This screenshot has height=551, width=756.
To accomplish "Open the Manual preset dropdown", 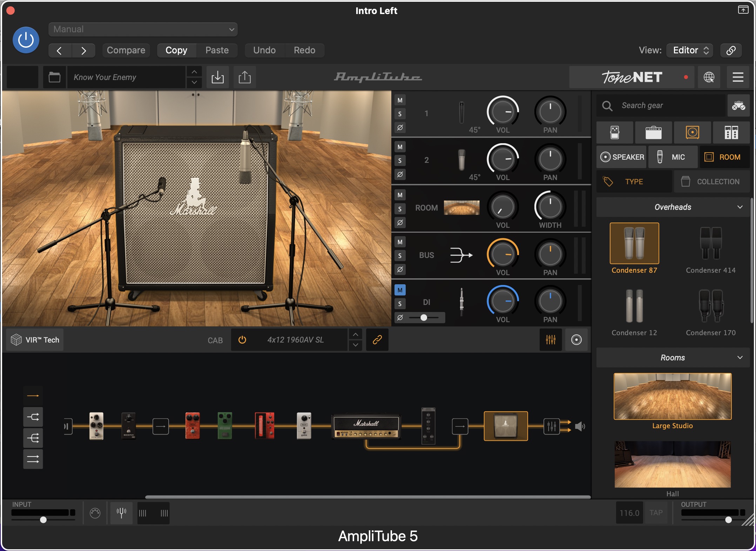I will [x=143, y=29].
